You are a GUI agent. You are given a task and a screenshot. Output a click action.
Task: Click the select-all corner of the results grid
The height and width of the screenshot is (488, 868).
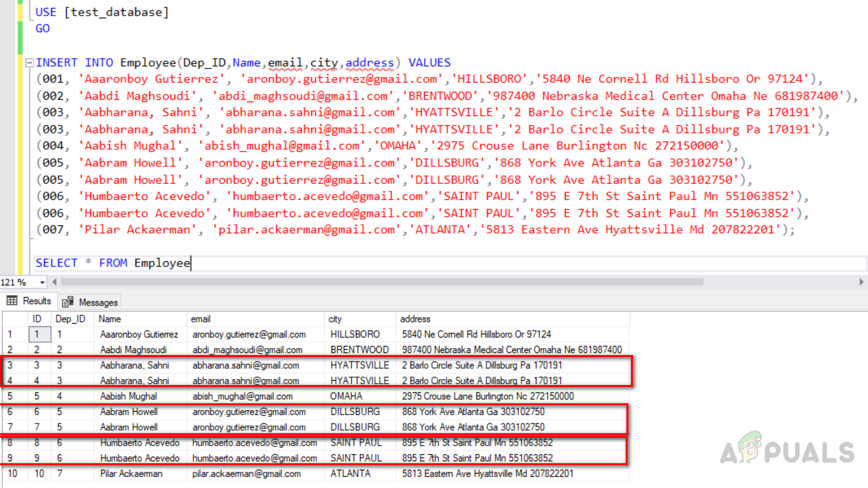pyautogui.click(x=14, y=319)
